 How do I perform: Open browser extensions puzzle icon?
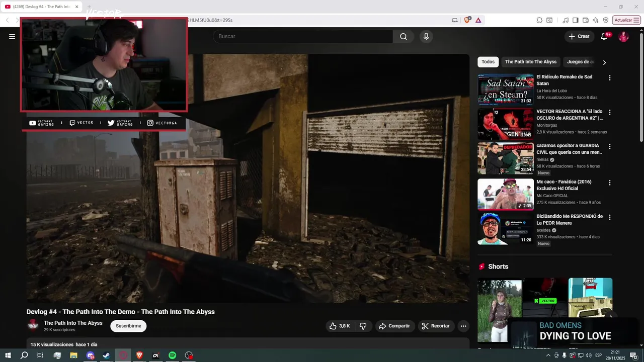click(539, 20)
